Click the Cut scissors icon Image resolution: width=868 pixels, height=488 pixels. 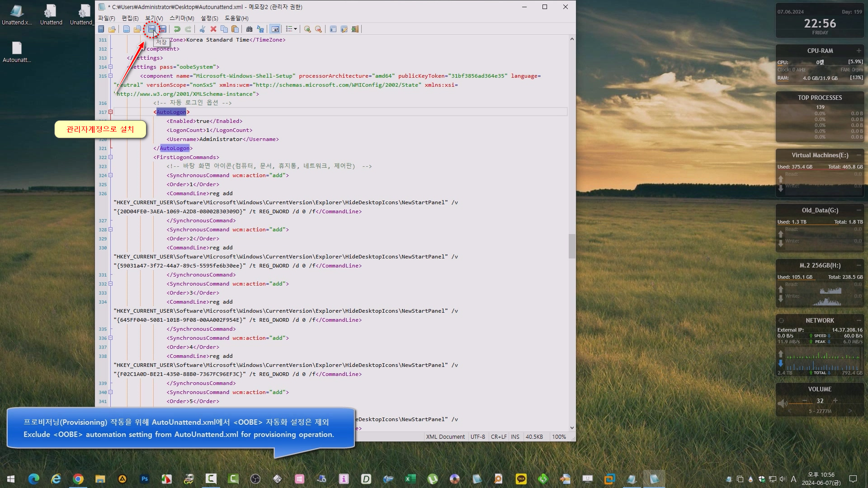point(202,29)
